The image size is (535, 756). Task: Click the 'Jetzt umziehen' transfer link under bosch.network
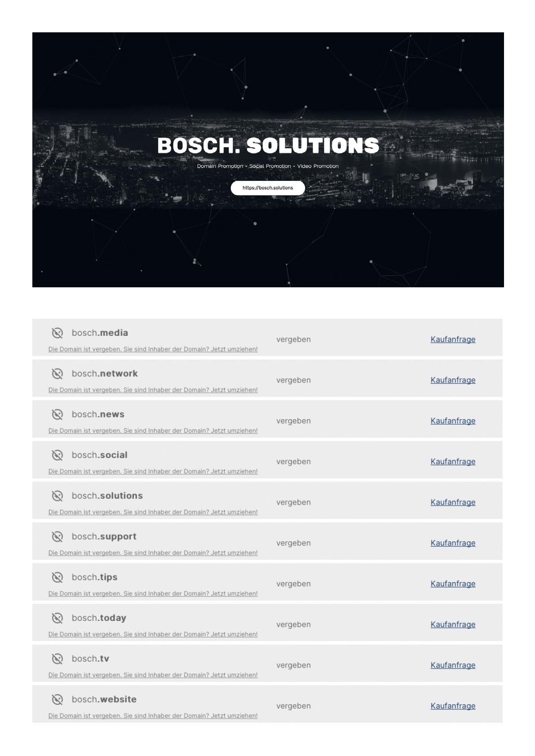(153, 390)
